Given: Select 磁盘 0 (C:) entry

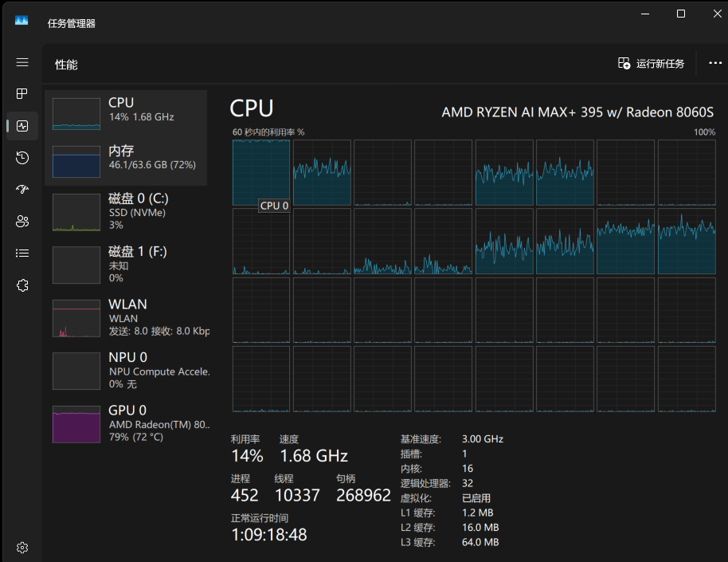Looking at the screenshot, I should pyautogui.click(x=126, y=212).
